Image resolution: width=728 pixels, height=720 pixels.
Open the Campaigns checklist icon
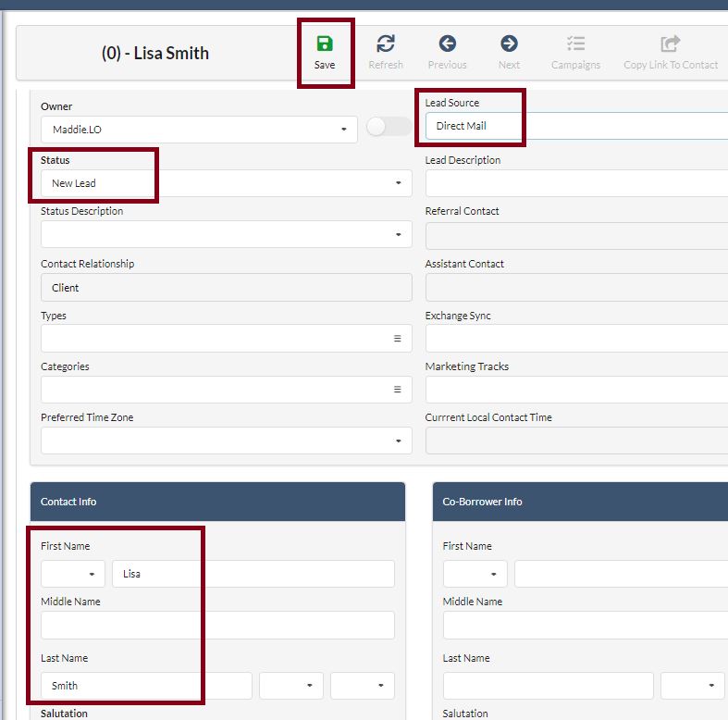click(x=575, y=44)
